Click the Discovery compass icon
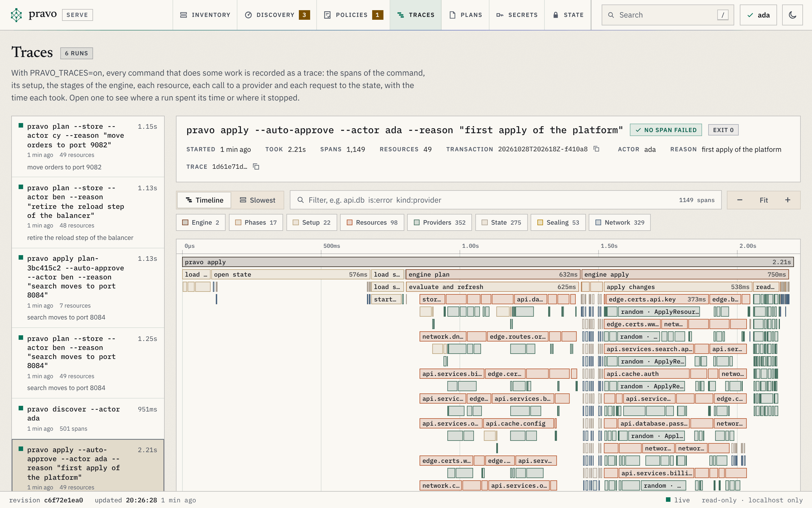The image size is (812, 508). pos(248,15)
